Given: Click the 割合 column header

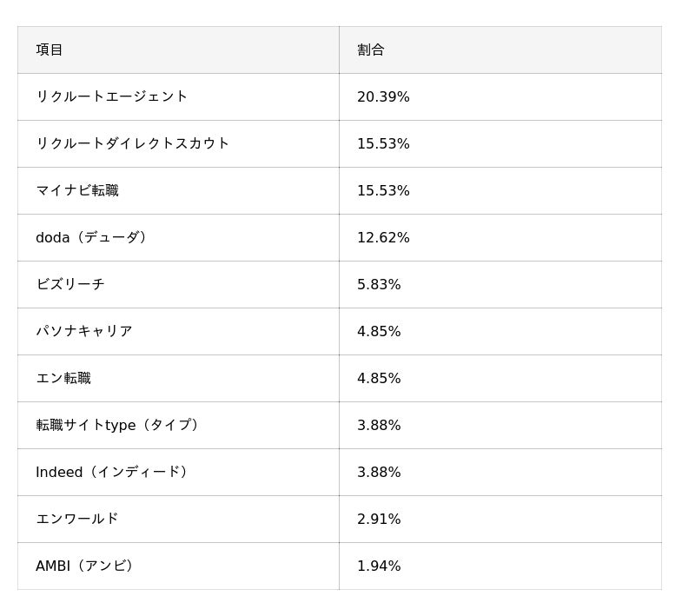Looking at the screenshot, I should (371, 50).
